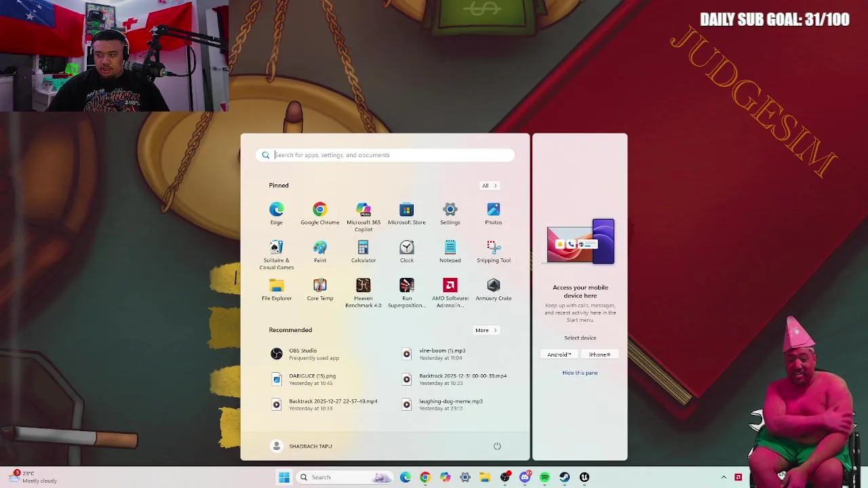
Task: Open the weather widget showing Mostly cloudy
Action: tap(34, 477)
